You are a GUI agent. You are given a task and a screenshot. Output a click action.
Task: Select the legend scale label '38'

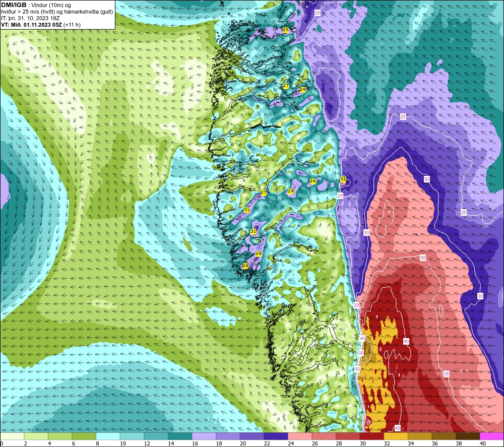[458, 443]
